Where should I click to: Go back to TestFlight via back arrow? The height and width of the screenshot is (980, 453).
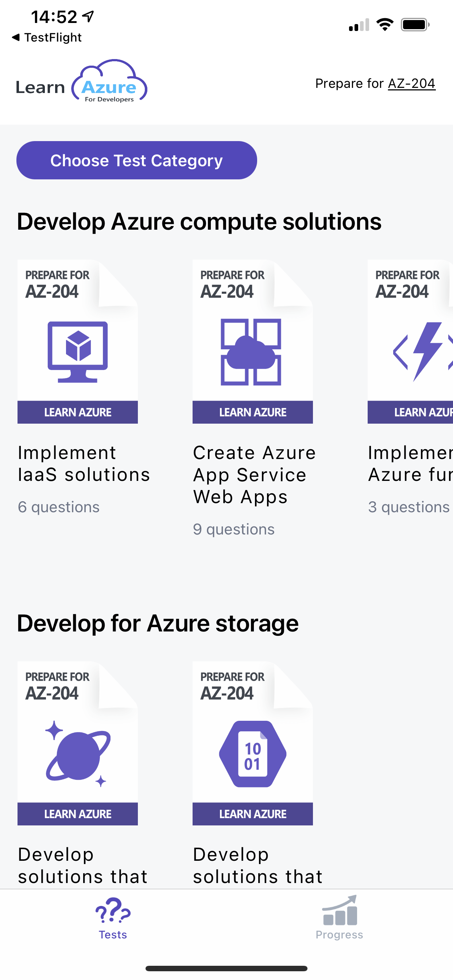click(x=16, y=37)
